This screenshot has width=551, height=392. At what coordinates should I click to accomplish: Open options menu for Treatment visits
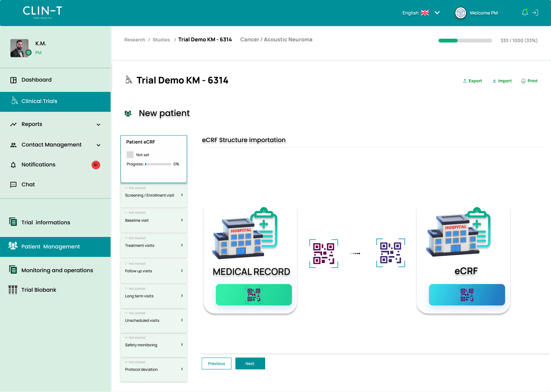coord(182,245)
